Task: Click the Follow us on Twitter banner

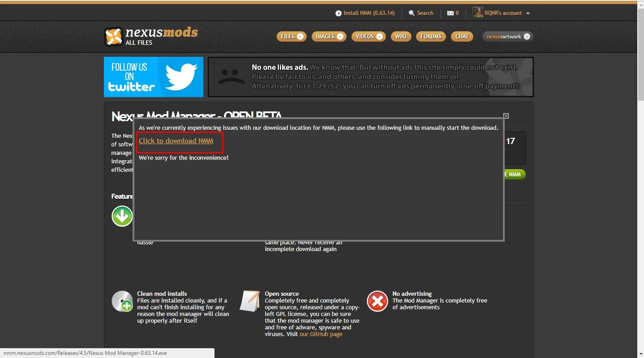Action: tap(154, 77)
